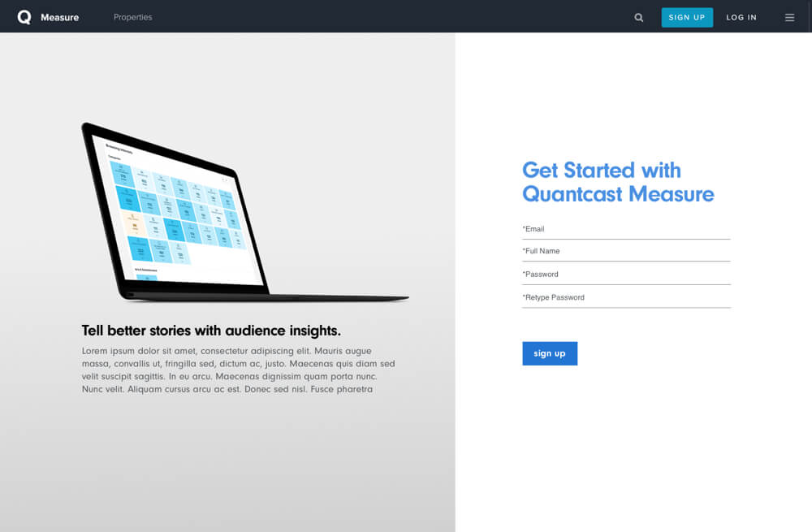This screenshot has width=812, height=532.
Task: Click the 'Get Started with Quantcast Measure' heading
Action: click(618, 182)
